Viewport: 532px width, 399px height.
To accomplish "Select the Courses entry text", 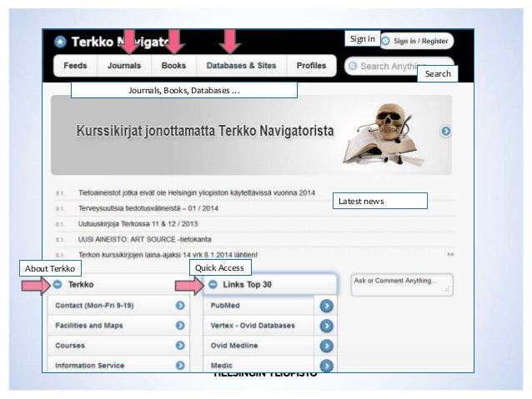I will pos(70,346).
